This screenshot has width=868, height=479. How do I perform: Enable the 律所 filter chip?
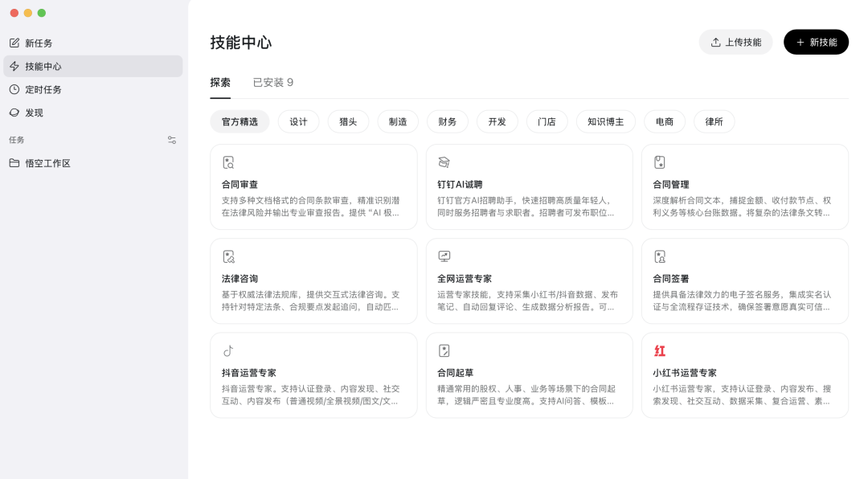(x=714, y=121)
